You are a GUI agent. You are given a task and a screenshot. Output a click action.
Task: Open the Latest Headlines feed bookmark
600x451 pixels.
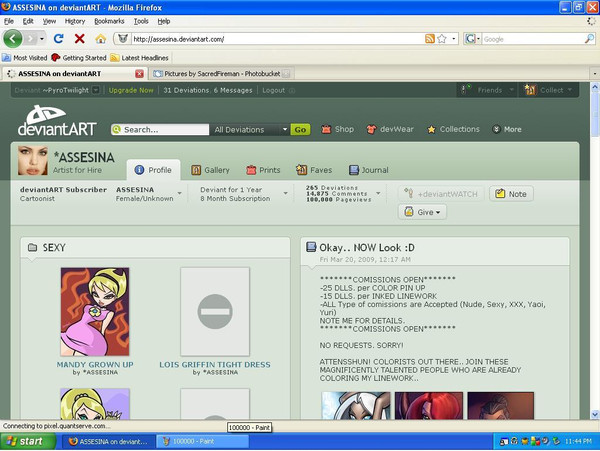click(x=139, y=58)
